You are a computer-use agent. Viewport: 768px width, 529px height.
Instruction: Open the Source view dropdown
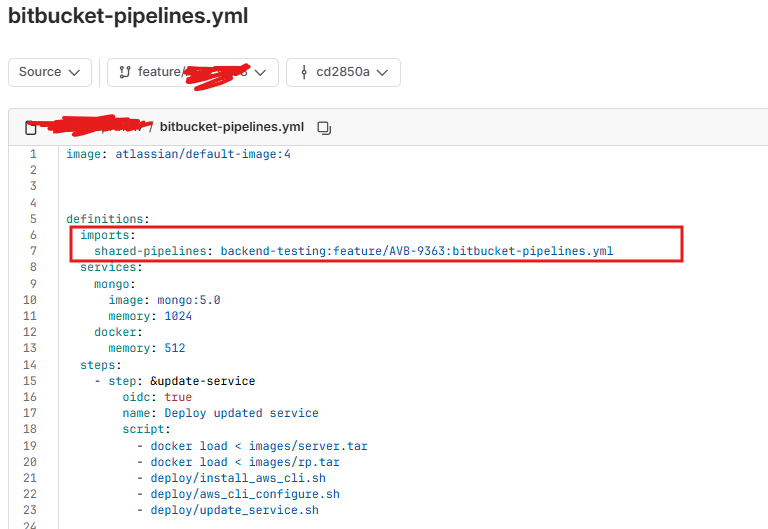click(x=50, y=72)
